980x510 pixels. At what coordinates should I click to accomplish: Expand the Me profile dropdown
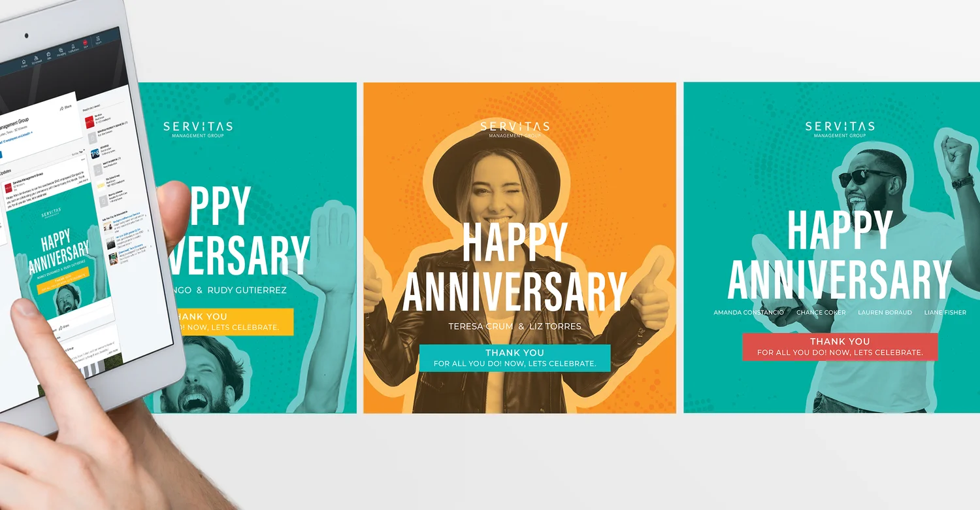tap(85, 43)
